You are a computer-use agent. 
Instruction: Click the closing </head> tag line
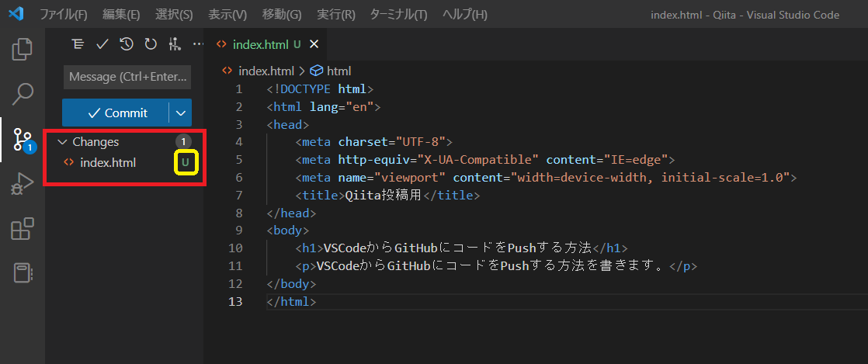tap(291, 213)
